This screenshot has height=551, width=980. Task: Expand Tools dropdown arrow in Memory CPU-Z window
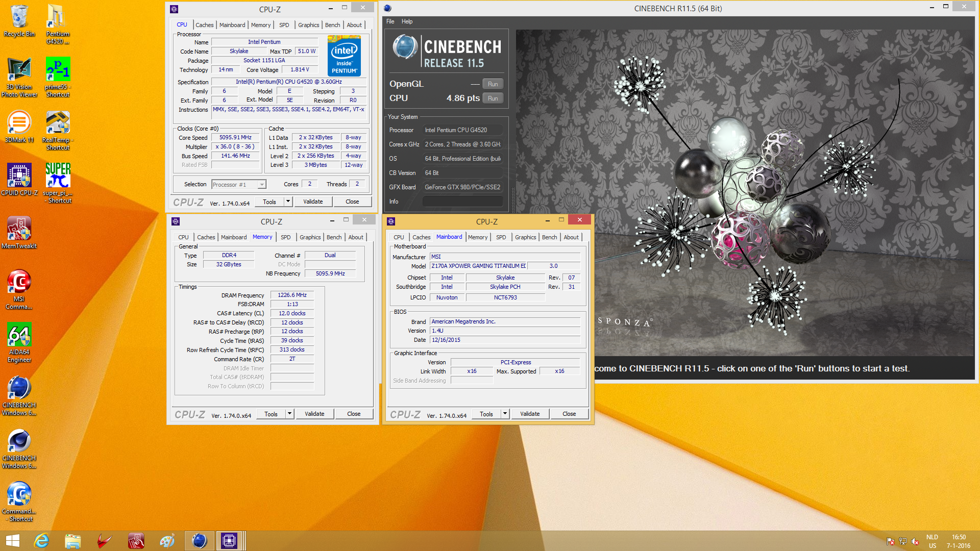289,414
